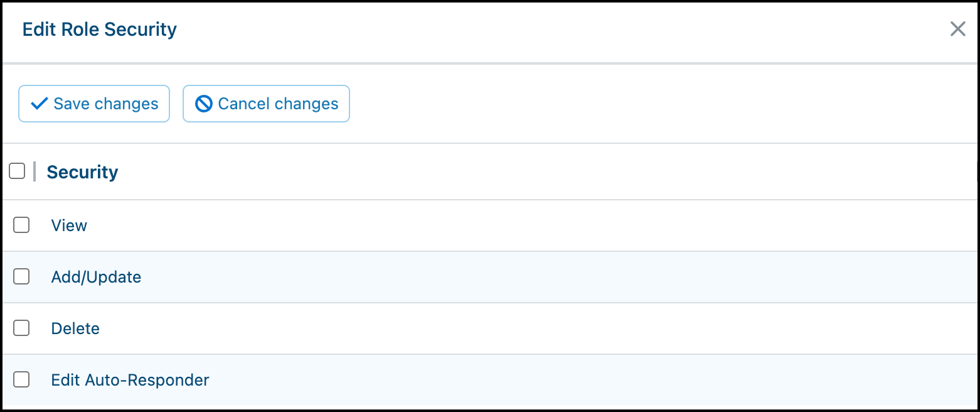Select the View permission label
980x412 pixels.
pos(69,225)
